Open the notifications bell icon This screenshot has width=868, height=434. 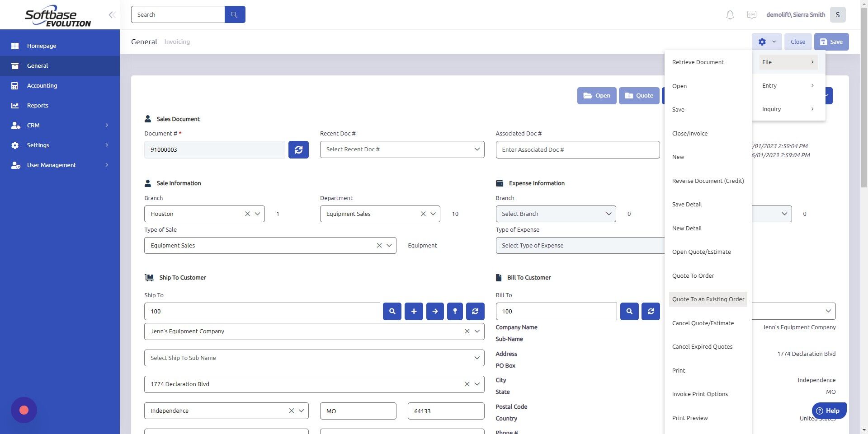[x=730, y=14]
